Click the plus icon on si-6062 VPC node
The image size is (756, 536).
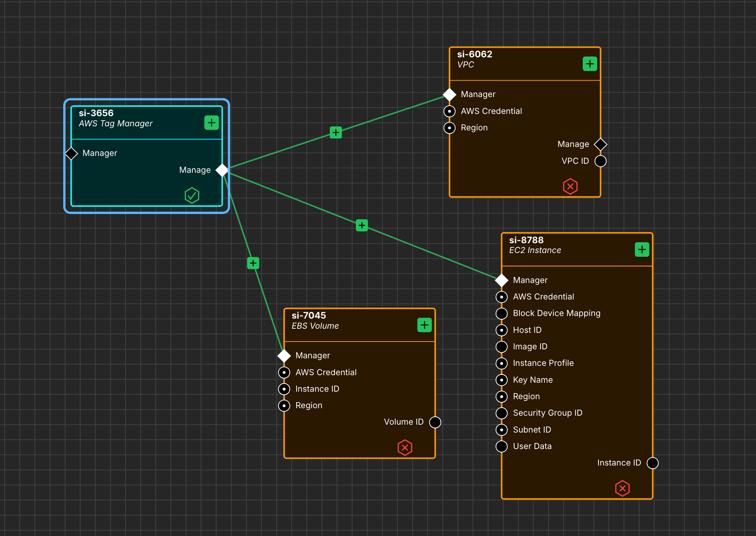590,64
